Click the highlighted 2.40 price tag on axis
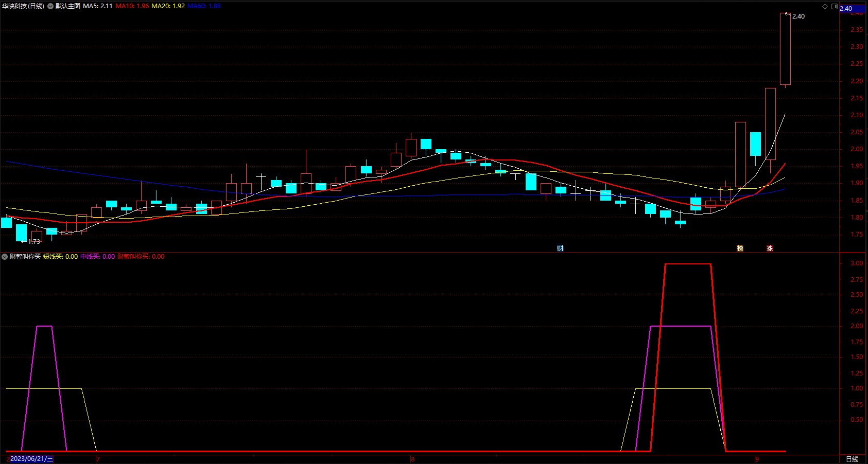Screen dimensions: 868x464 point(853,8)
